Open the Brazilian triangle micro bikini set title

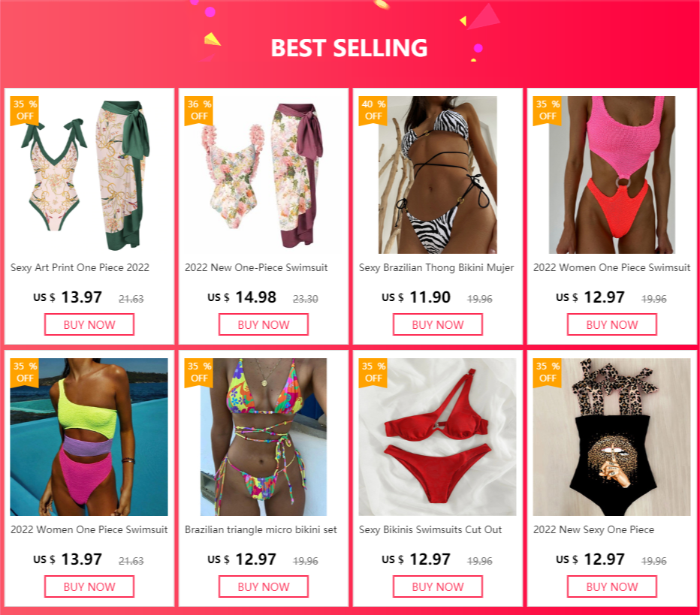[x=261, y=529]
